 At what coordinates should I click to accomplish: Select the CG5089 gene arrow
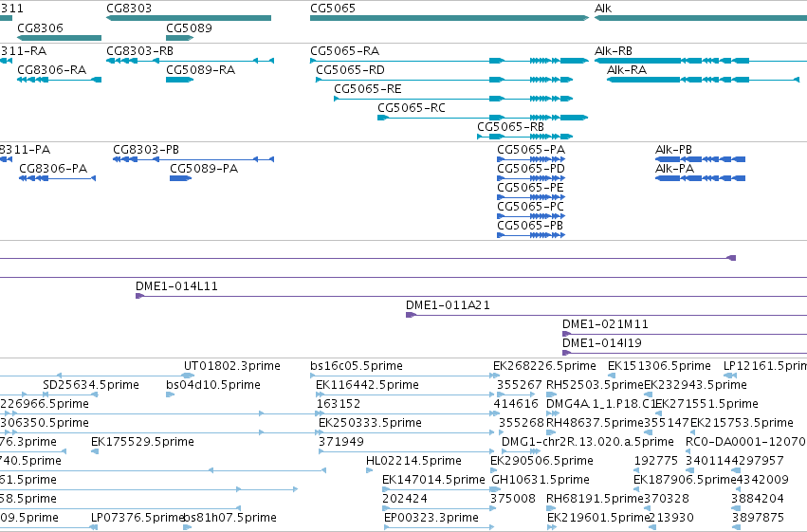click(179, 38)
